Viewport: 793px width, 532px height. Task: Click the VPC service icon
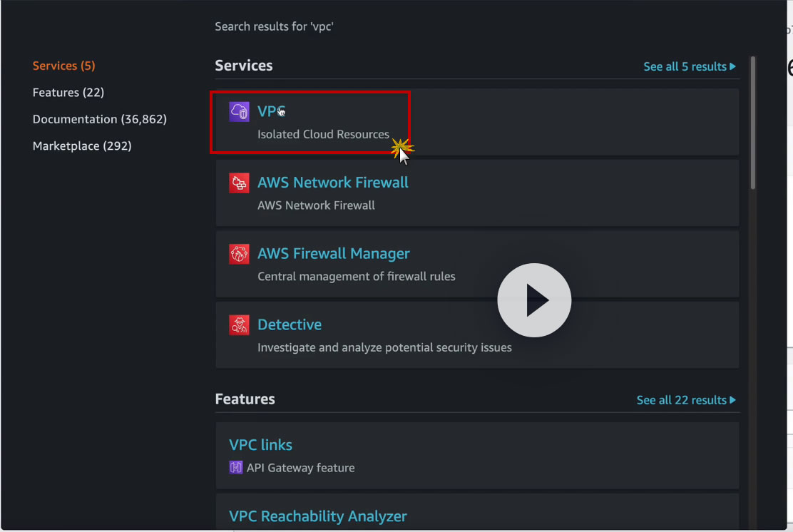click(239, 112)
